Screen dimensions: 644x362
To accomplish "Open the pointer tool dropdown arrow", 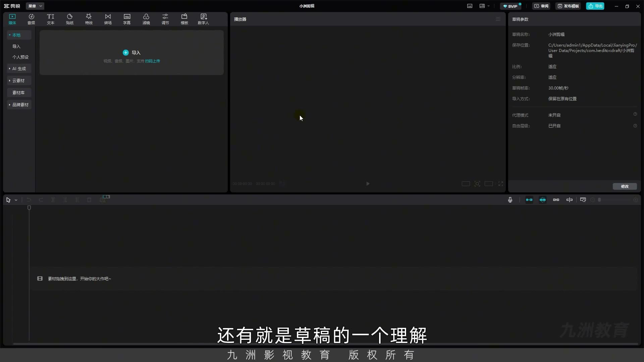I will [16, 200].
